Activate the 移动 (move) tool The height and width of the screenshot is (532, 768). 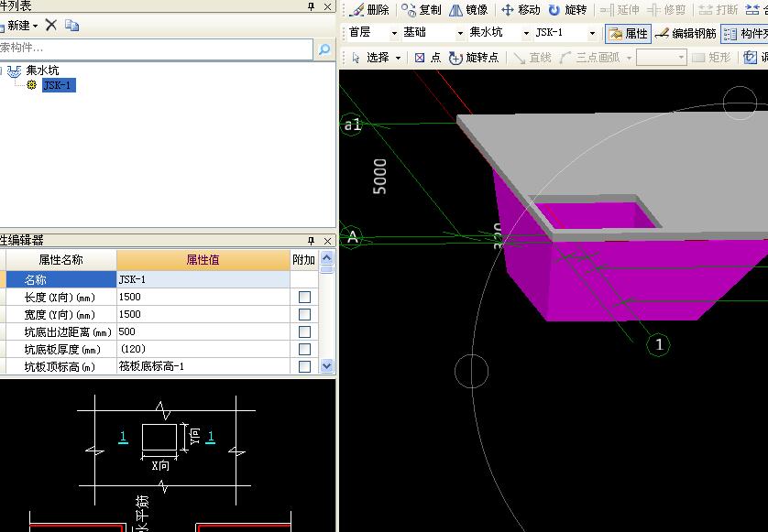point(521,10)
